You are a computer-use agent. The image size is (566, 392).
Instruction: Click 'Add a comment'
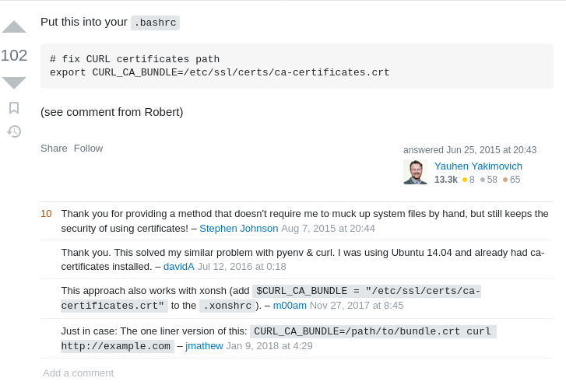(x=78, y=373)
